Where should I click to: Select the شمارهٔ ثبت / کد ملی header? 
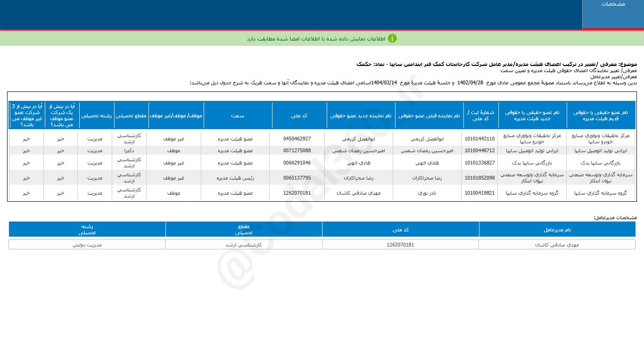(x=480, y=115)
